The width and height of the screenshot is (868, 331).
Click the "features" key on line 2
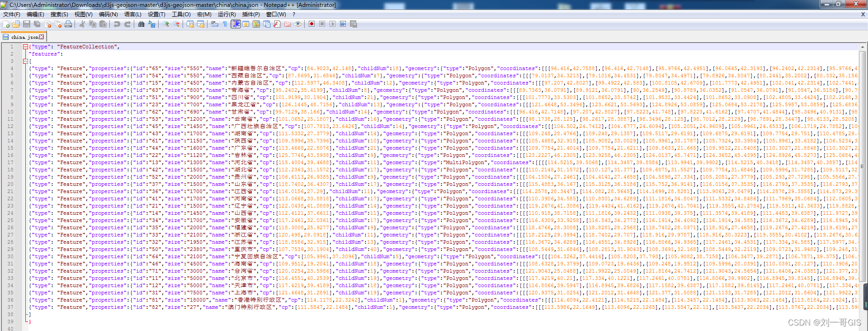click(44, 54)
